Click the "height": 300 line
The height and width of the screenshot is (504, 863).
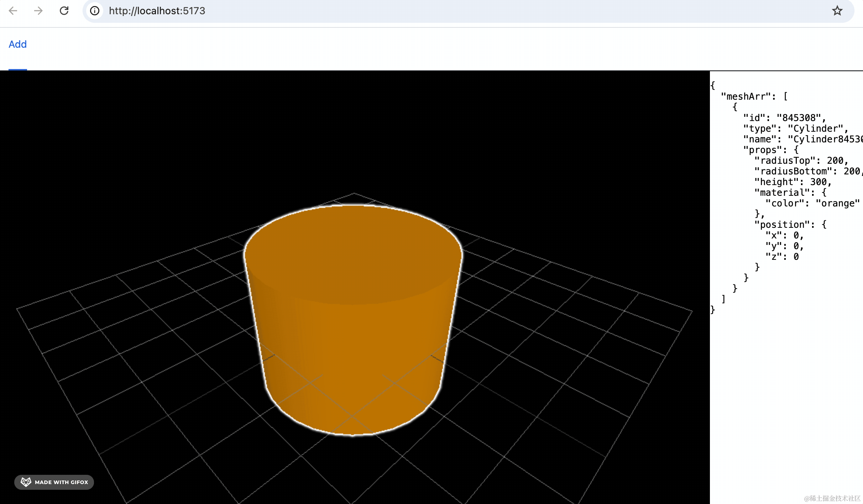tap(793, 182)
